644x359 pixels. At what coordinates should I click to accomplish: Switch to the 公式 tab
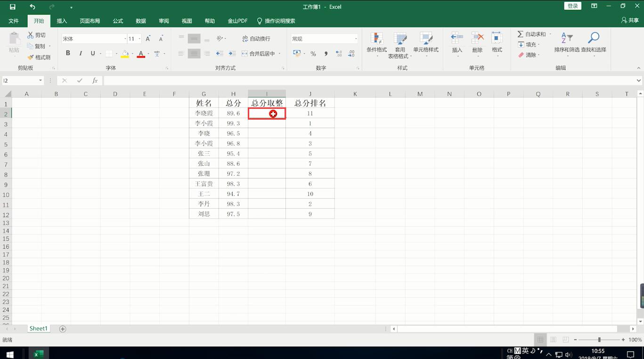(118, 21)
